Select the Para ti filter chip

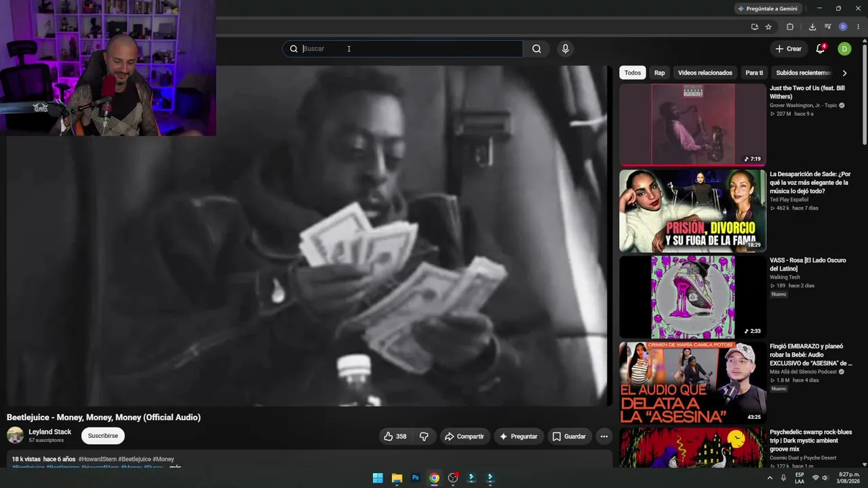click(x=754, y=73)
